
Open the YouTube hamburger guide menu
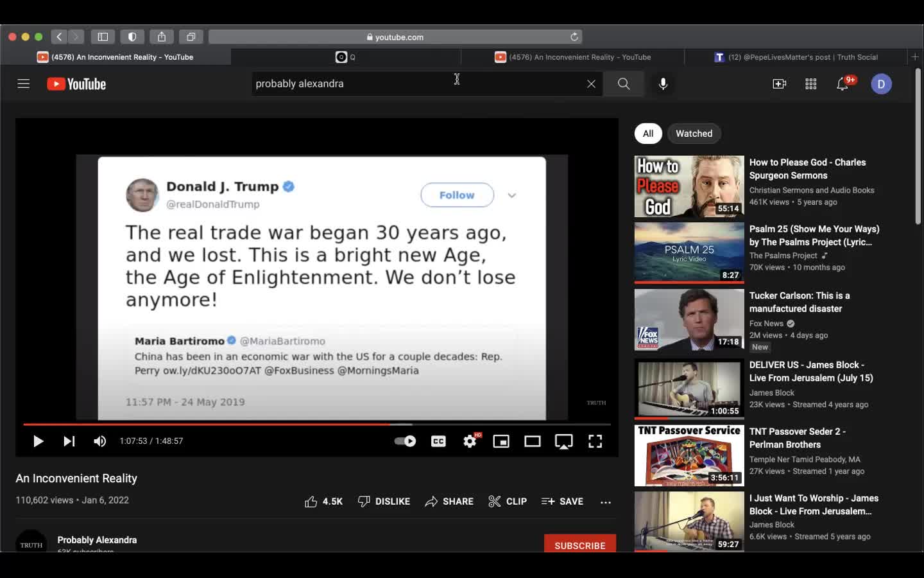coord(24,83)
